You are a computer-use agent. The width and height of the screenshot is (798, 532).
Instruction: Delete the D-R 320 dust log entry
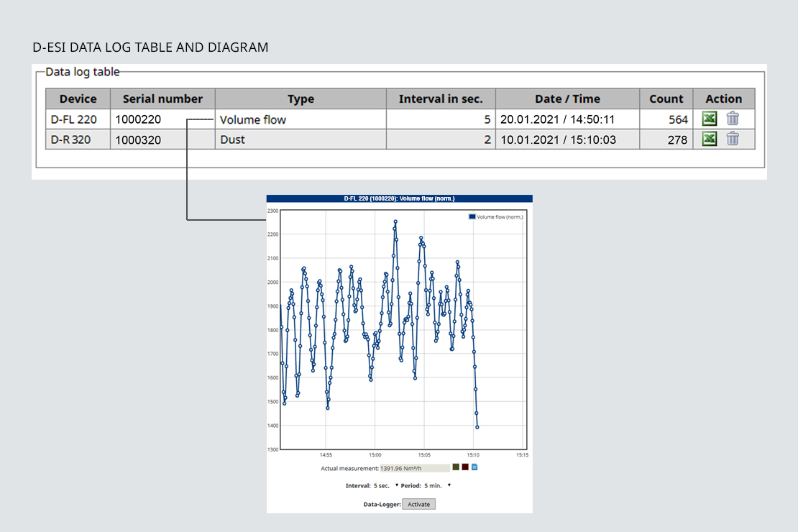point(733,139)
